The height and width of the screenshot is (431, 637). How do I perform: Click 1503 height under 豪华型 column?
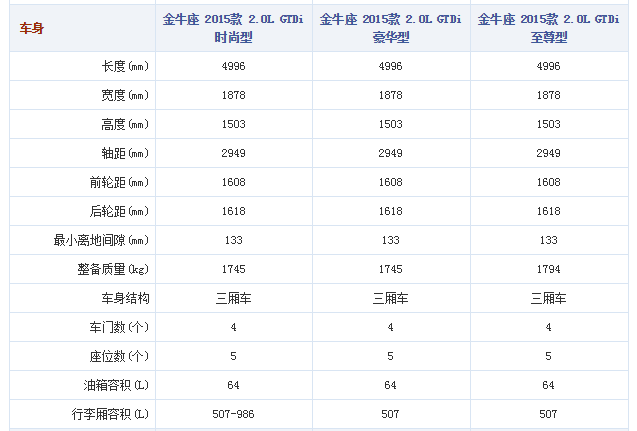[x=390, y=124]
